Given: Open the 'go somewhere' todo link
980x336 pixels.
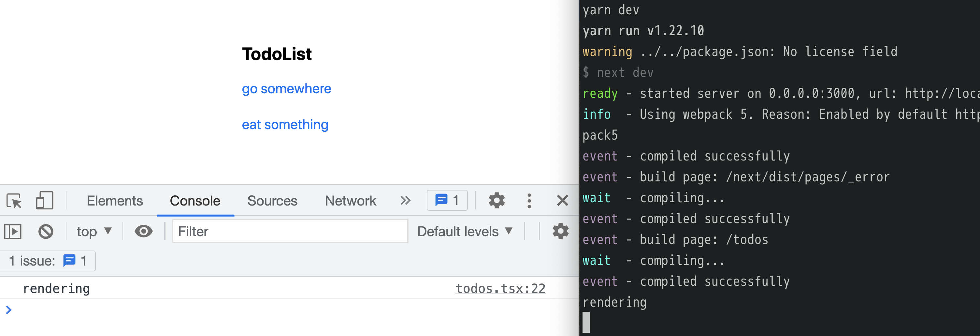Looking at the screenshot, I should [286, 89].
